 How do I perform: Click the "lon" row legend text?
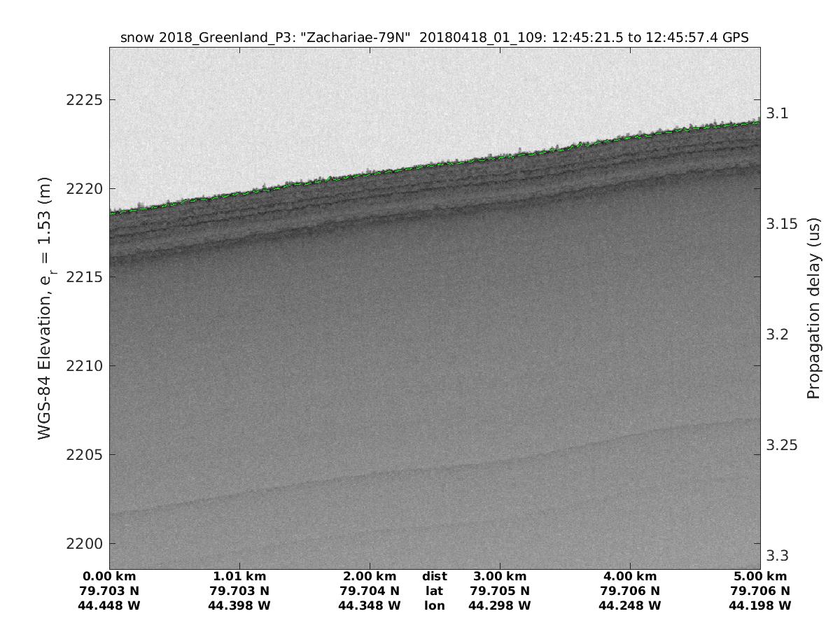pos(435,605)
